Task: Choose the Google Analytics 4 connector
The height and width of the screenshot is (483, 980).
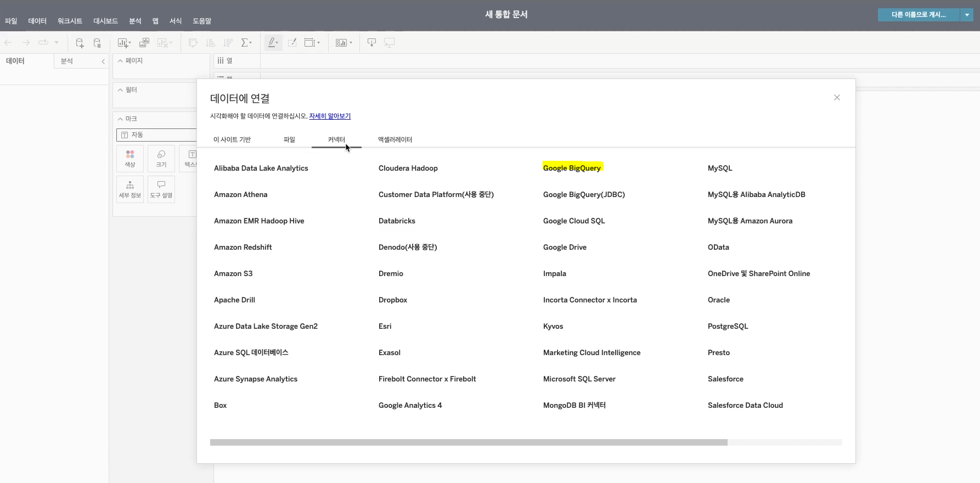Action: click(x=410, y=406)
